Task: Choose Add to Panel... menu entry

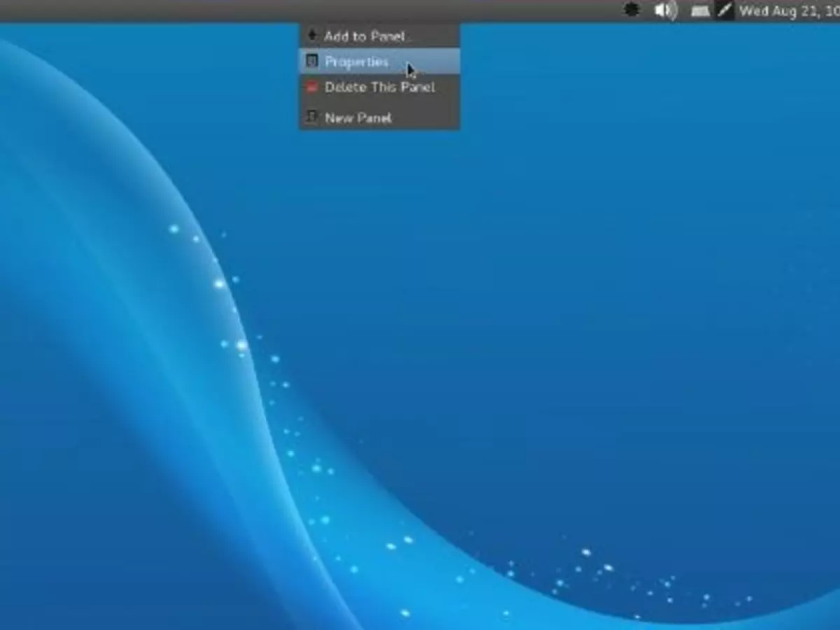Action: [364, 36]
